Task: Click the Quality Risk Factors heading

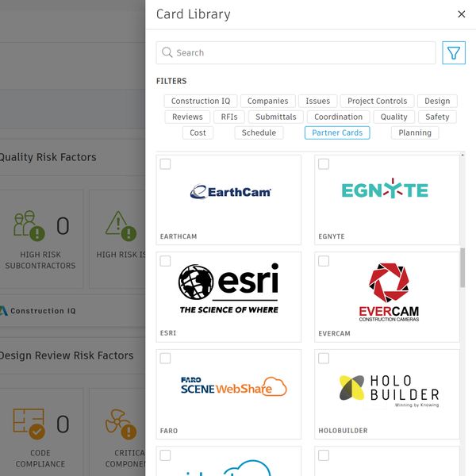Action: [48, 157]
